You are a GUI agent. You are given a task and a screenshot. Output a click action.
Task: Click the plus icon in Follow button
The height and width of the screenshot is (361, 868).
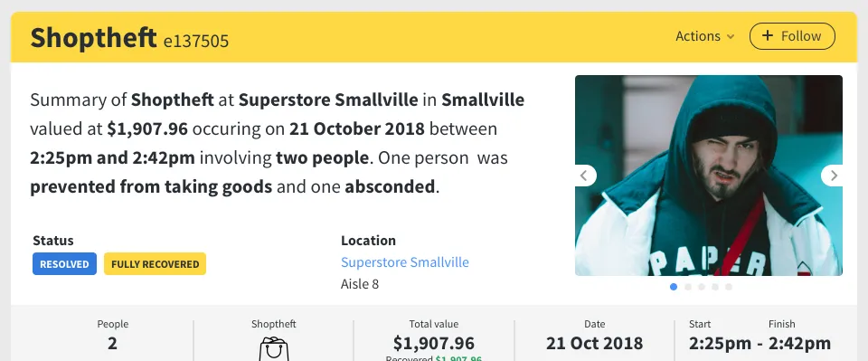click(768, 35)
